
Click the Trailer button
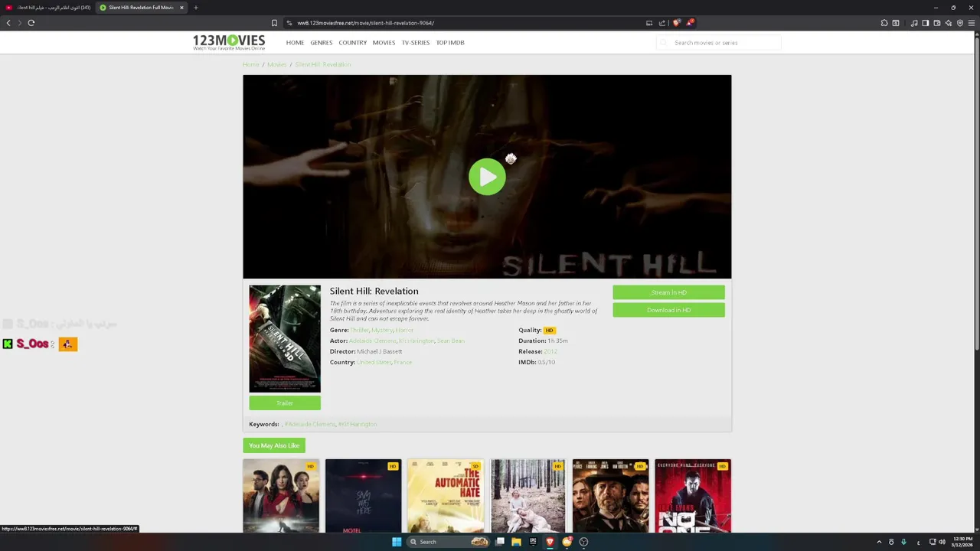click(x=285, y=403)
